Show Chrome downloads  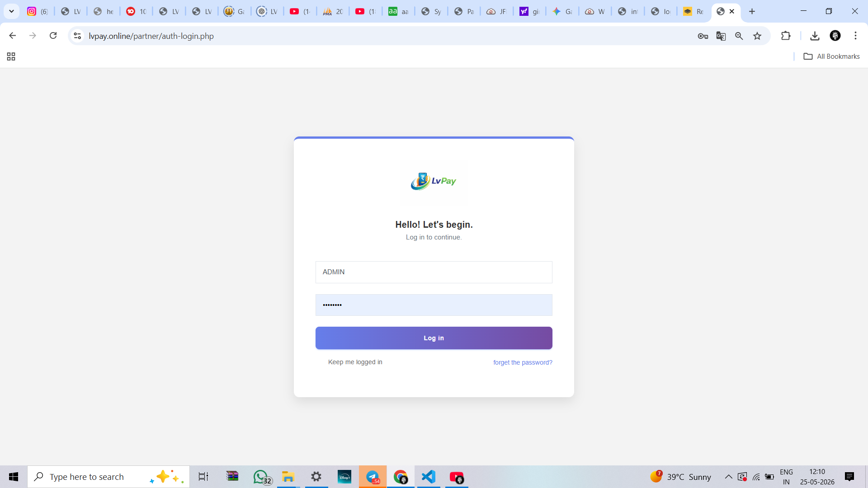[x=815, y=36]
